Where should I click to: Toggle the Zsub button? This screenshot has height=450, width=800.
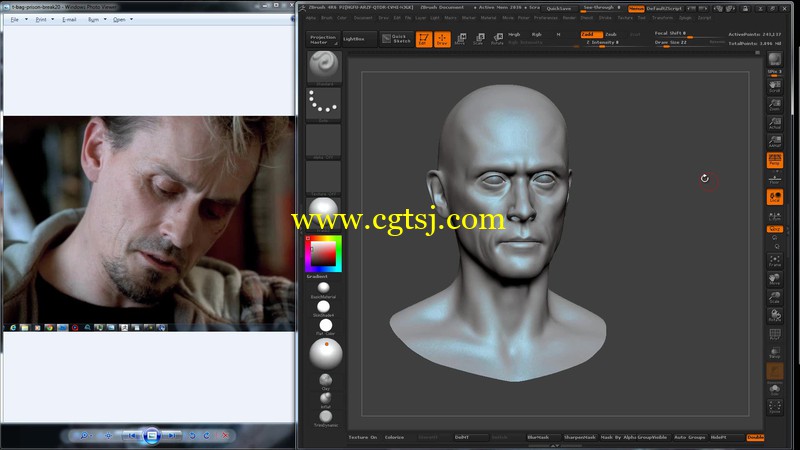pyautogui.click(x=611, y=34)
